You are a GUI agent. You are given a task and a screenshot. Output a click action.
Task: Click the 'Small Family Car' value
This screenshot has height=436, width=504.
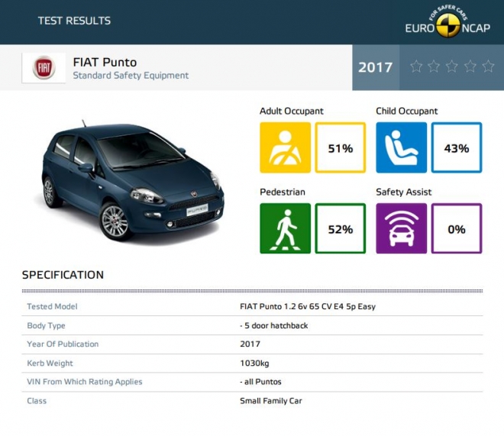[x=271, y=401]
